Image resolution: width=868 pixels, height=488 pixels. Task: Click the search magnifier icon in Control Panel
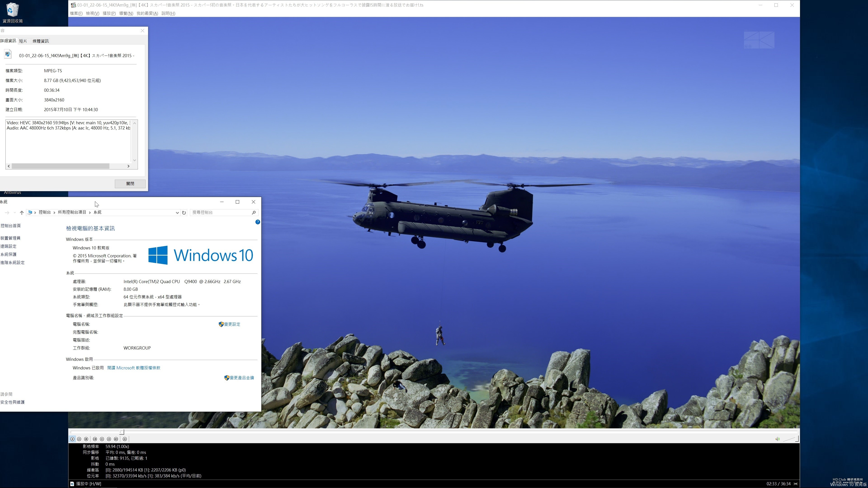pos(254,213)
